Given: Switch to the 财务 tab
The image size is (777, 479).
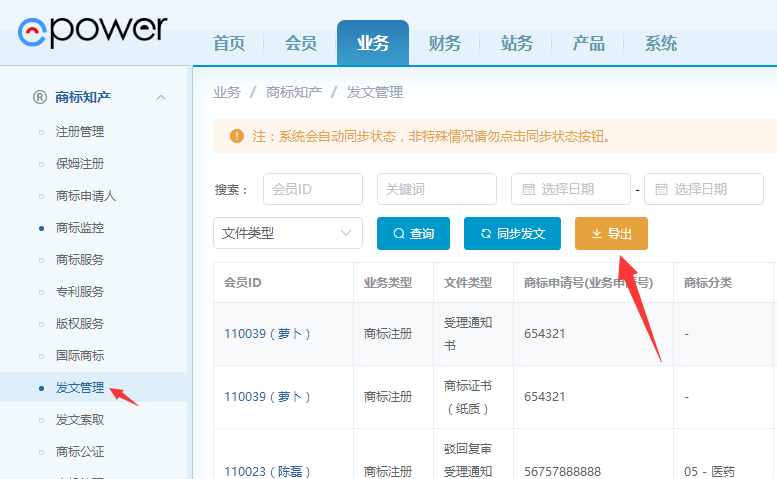Looking at the screenshot, I should pos(444,43).
